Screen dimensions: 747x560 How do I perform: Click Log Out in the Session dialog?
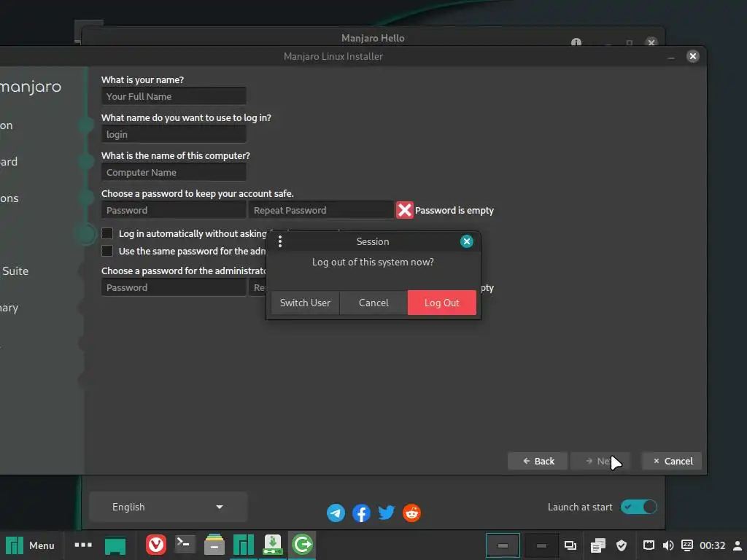pyautogui.click(x=441, y=303)
